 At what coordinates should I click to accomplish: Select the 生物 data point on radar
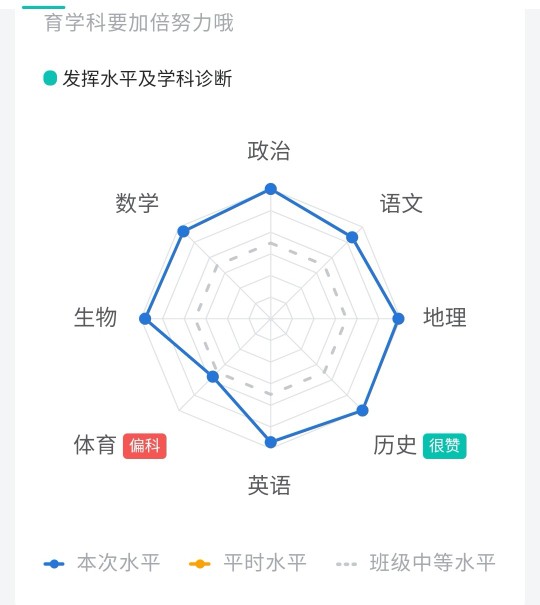pos(145,319)
